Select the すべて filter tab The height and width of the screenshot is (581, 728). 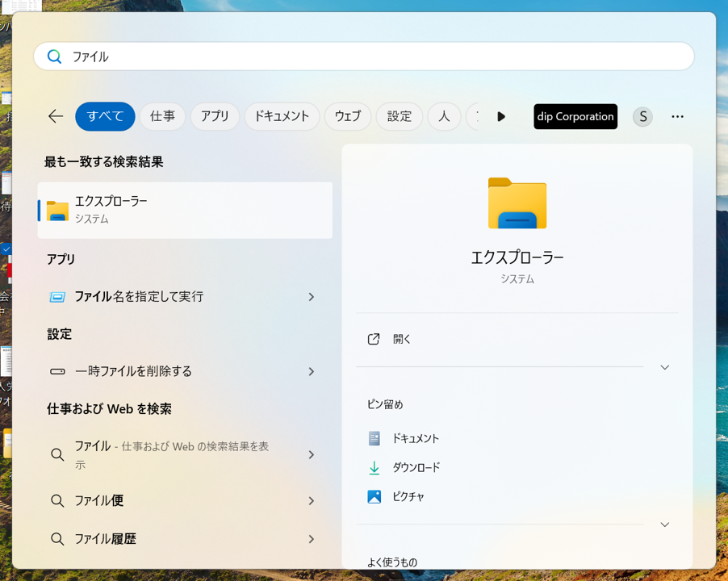coord(105,116)
